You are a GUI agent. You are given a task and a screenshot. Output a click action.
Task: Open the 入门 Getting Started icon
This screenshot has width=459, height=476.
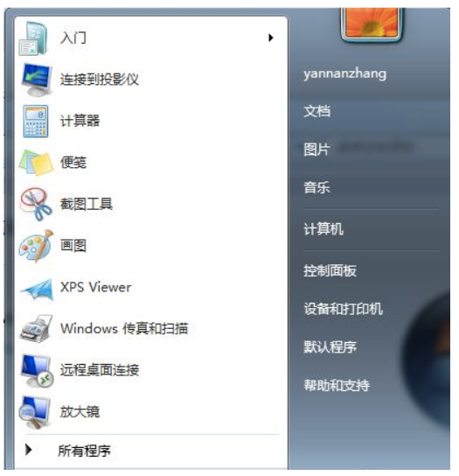click(33, 38)
